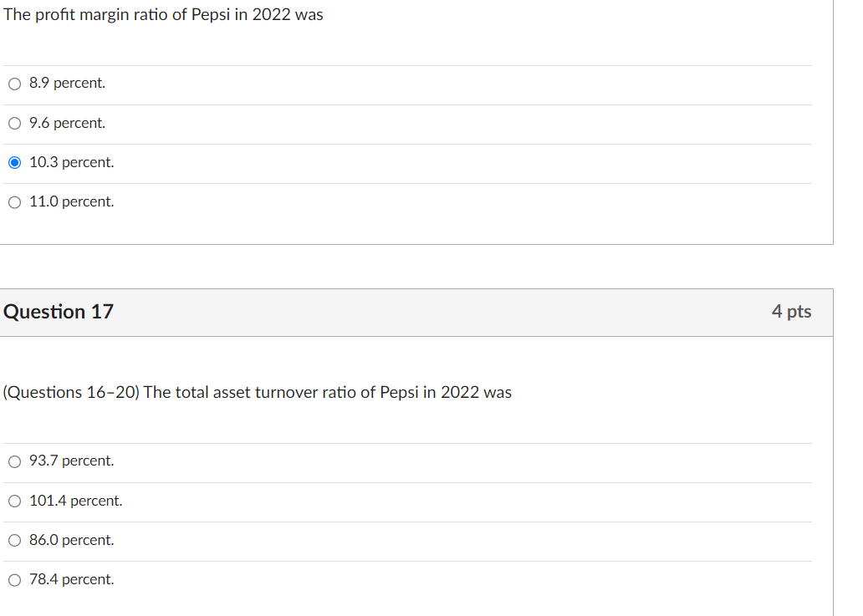This screenshot has height=616, width=863.
Task: Click the profit margin question text
Action: [x=164, y=14]
